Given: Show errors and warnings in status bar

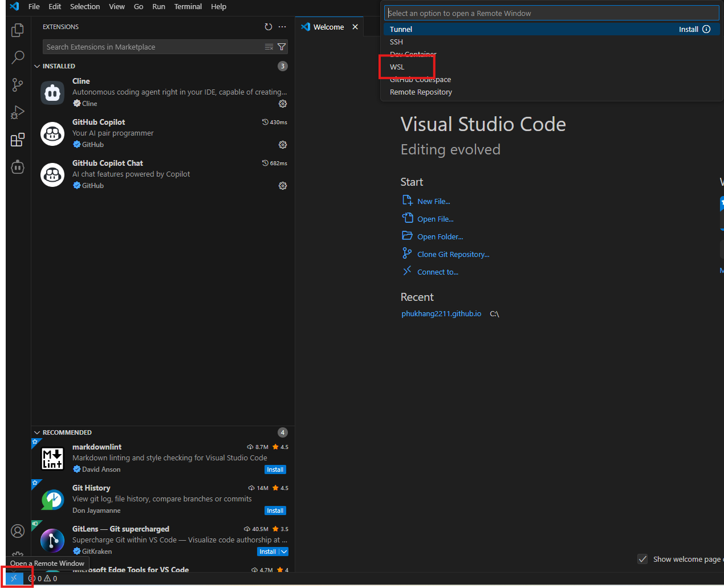Looking at the screenshot, I should click(43, 578).
